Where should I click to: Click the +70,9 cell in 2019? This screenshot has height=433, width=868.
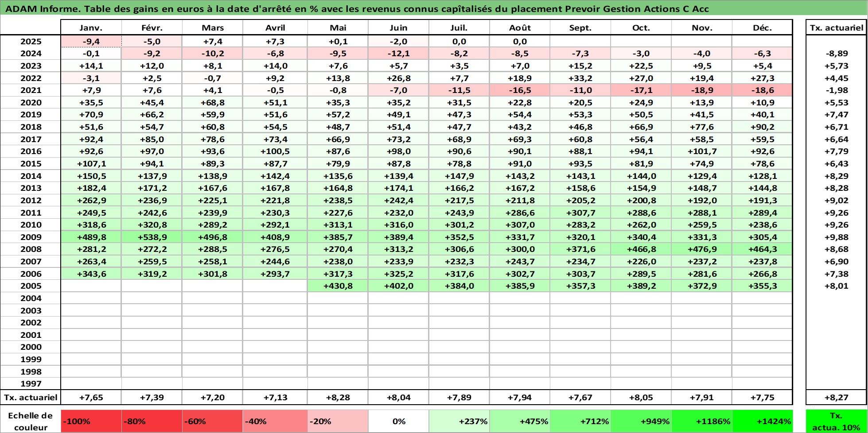91,115
